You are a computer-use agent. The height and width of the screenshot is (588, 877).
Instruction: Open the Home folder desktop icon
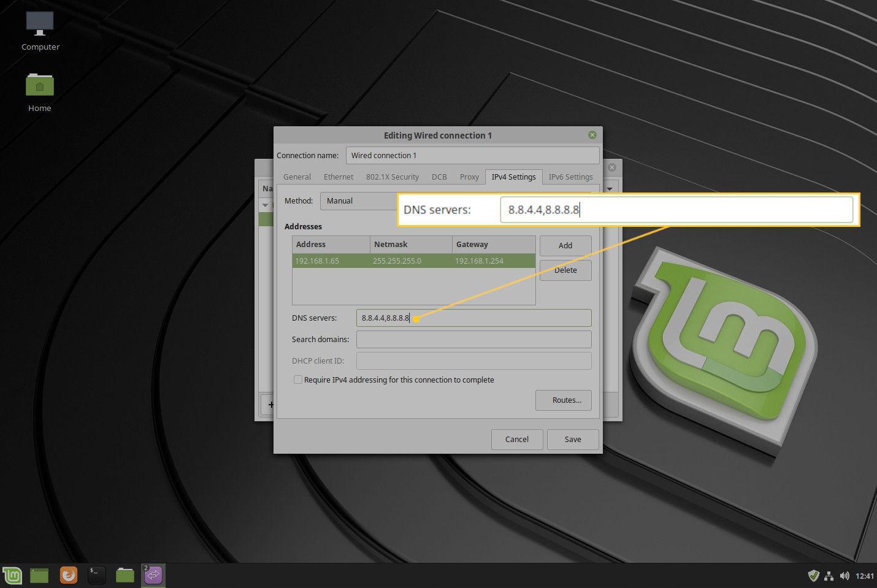tap(40, 92)
